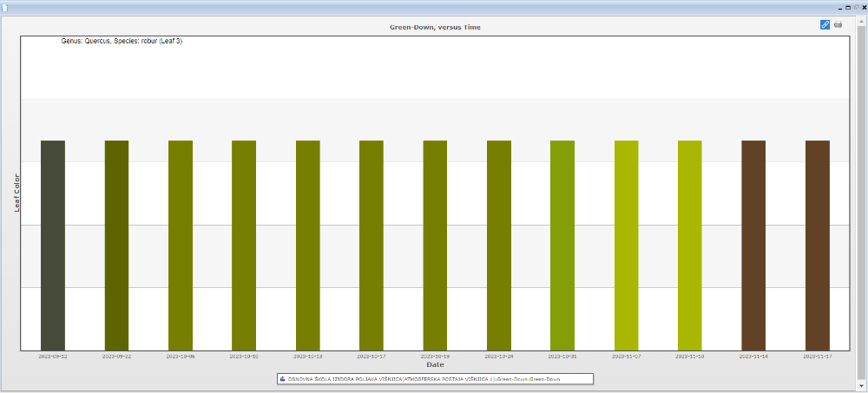This screenshot has height=393, width=868.
Task: Minimize the chart window
Action: [x=840, y=6]
